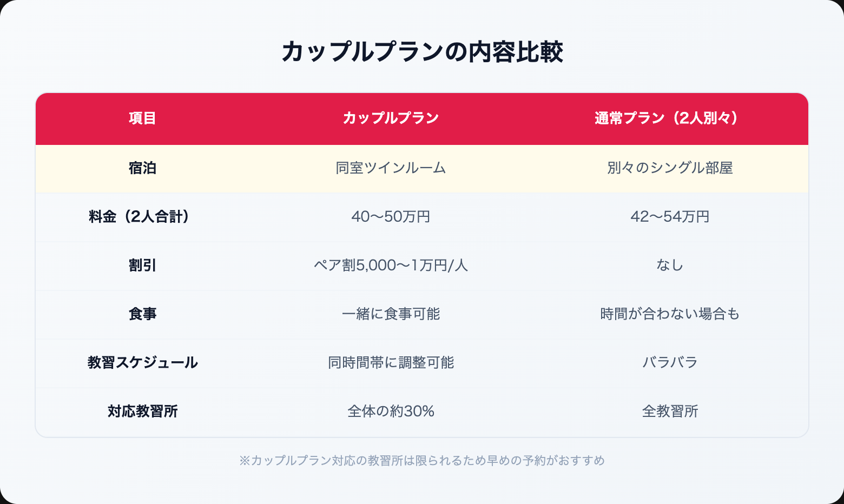844x504 pixels.
Task: Click the 全体の約30% cell
Action: pyautogui.click(x=391, y=412)
